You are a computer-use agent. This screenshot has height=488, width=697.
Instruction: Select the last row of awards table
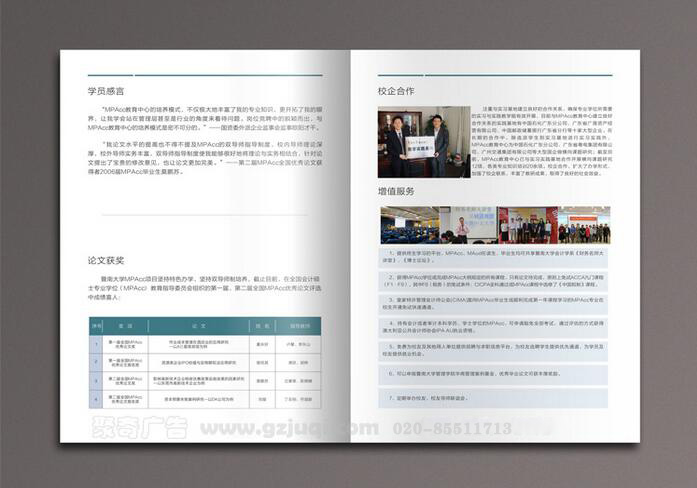click(205, 397)
